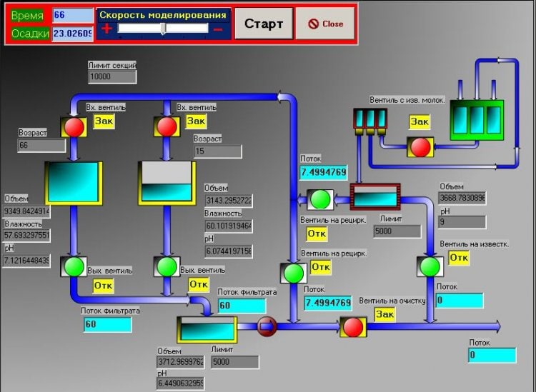The height and width of the screenshot is (392, 536).
Task: Click the Отк label beside the lower Вентиль на рецирк.
Action: click(x=321, y=267)
